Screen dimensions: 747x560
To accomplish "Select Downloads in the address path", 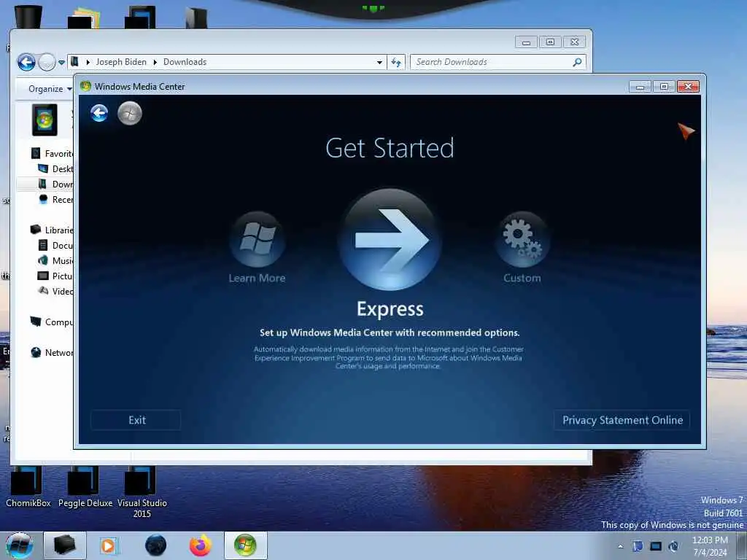I will click(185, 62).
